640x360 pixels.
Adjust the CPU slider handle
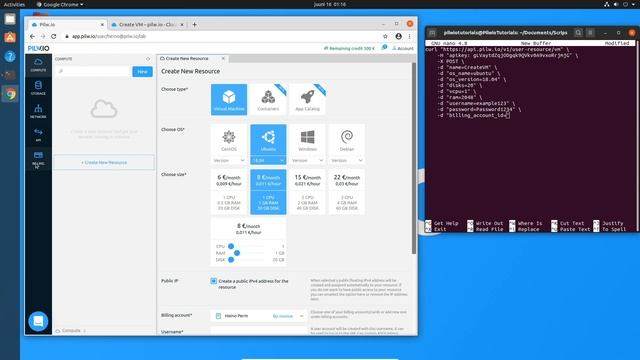pos(231,246)
